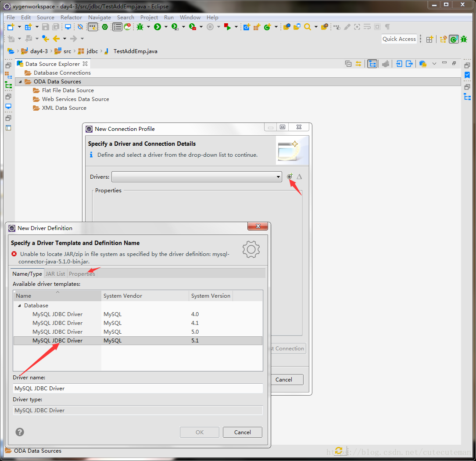Select MySQL JDBC Driver version 4.1 row

tap(138, 323)
